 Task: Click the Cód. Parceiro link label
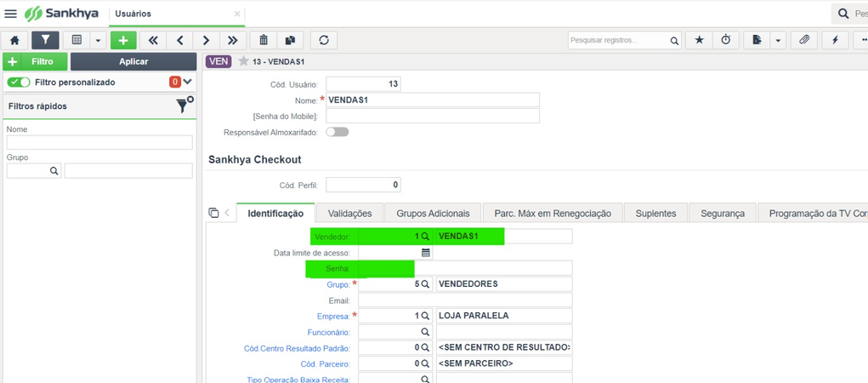coord(325,364)
